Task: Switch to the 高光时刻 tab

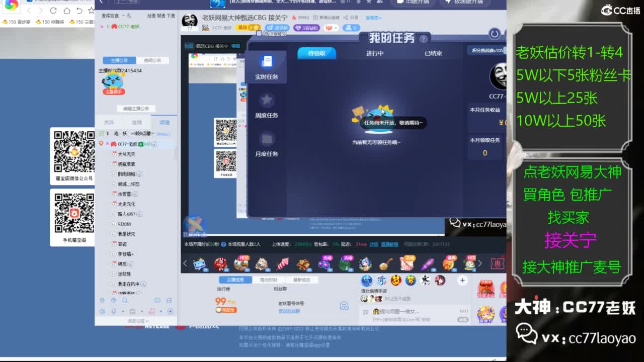Action: click(269, 280)
